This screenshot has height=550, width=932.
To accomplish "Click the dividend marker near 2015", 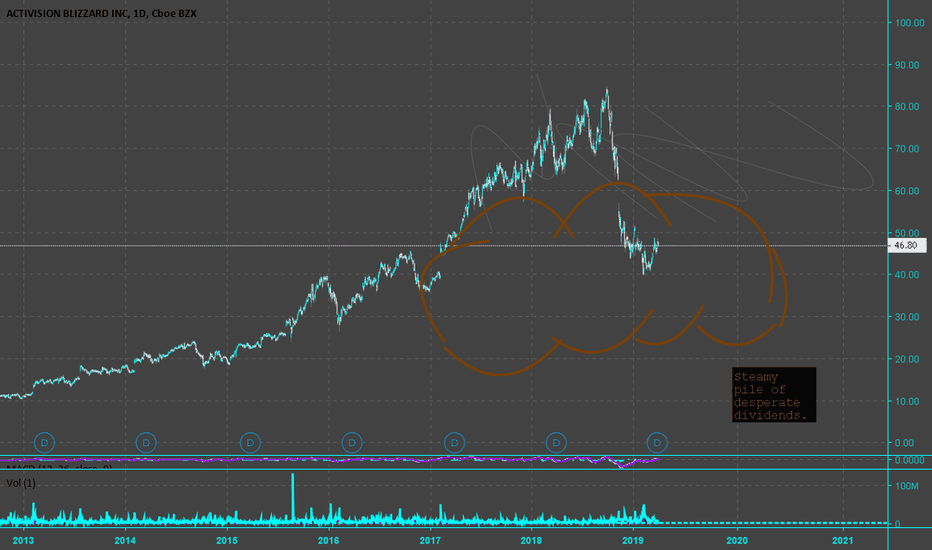I will click(x=250, y=442).
